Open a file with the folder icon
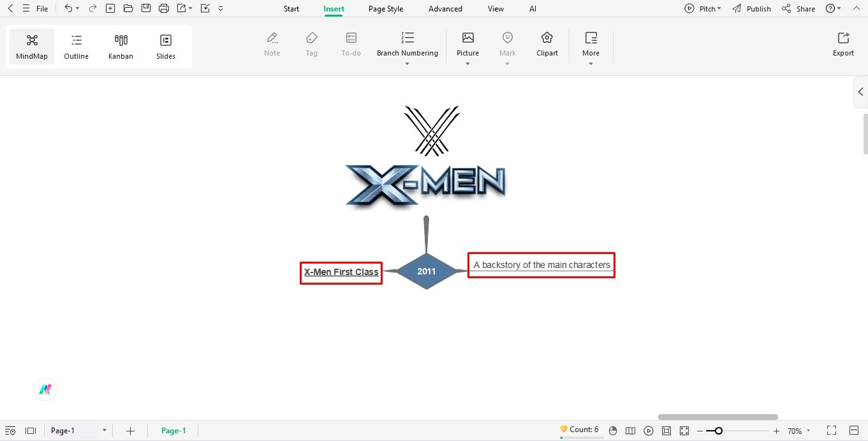Viewport: 868px width, 441px height. [128, 9]
